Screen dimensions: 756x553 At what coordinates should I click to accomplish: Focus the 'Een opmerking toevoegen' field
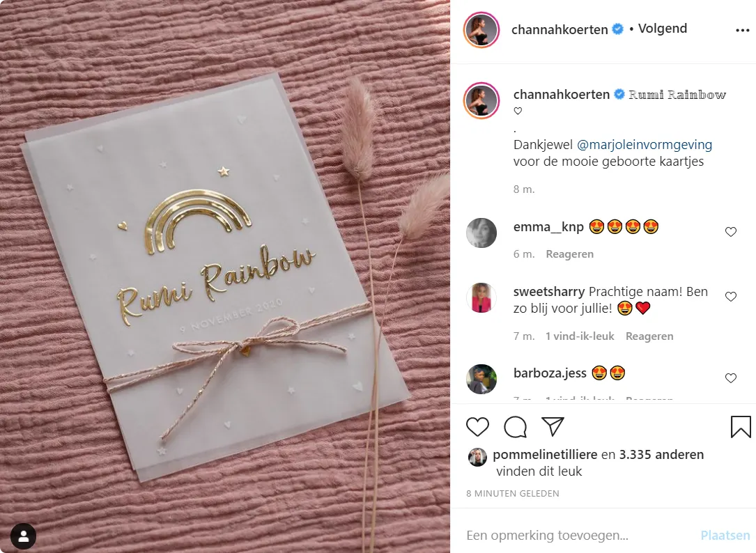(578, 535)
